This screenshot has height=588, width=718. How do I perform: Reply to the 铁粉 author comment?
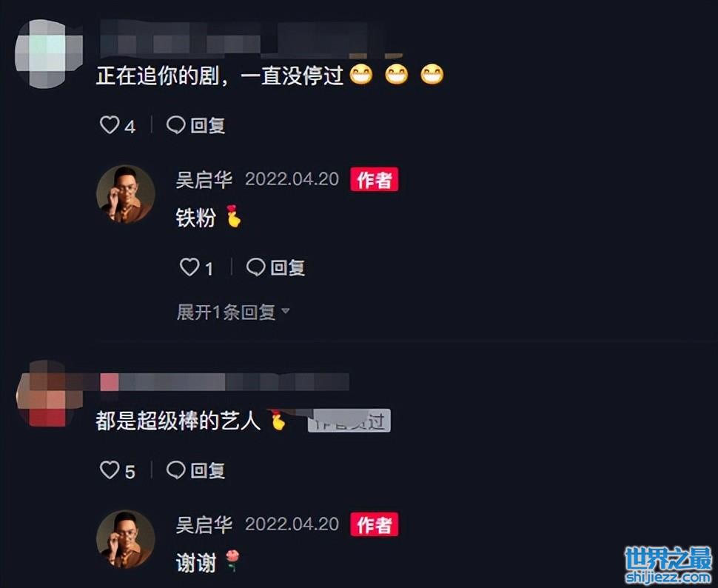pyautogui.click(x=275, y=267)
